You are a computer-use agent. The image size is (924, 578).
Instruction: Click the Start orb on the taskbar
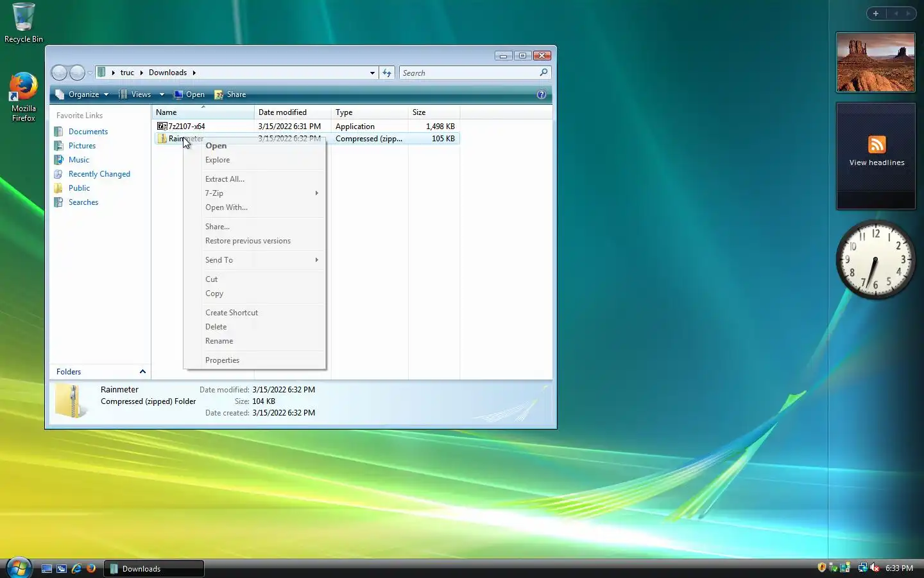point(19,568)
